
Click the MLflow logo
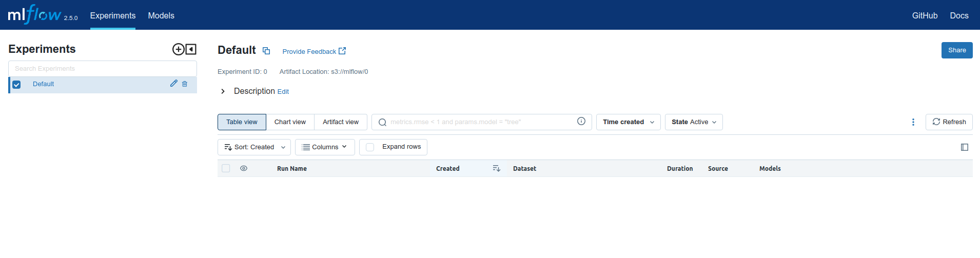pos(34,14)
